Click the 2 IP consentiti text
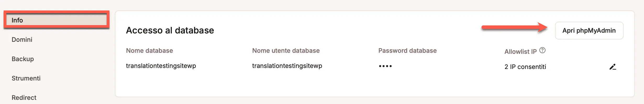The image size is (644, 104). coord(525,67)
